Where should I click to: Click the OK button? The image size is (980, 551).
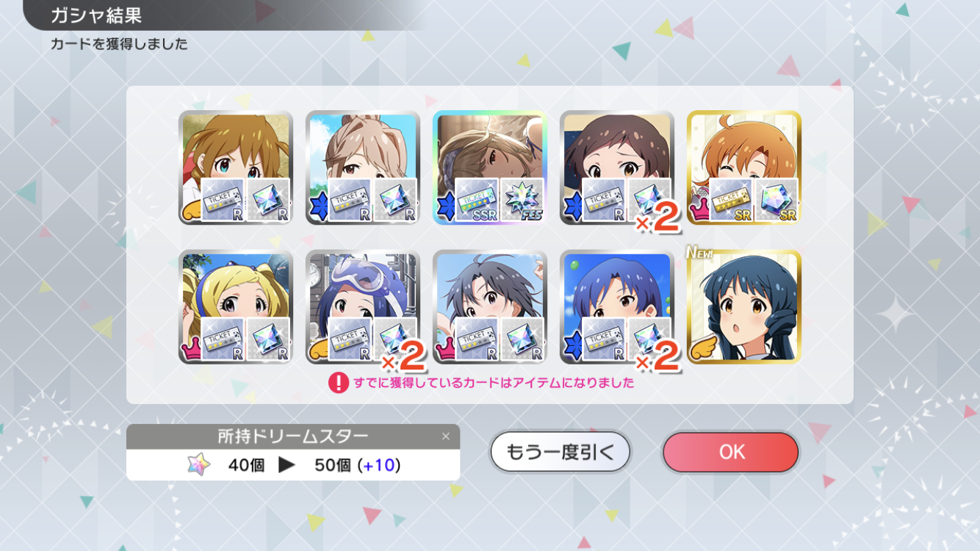730,452
